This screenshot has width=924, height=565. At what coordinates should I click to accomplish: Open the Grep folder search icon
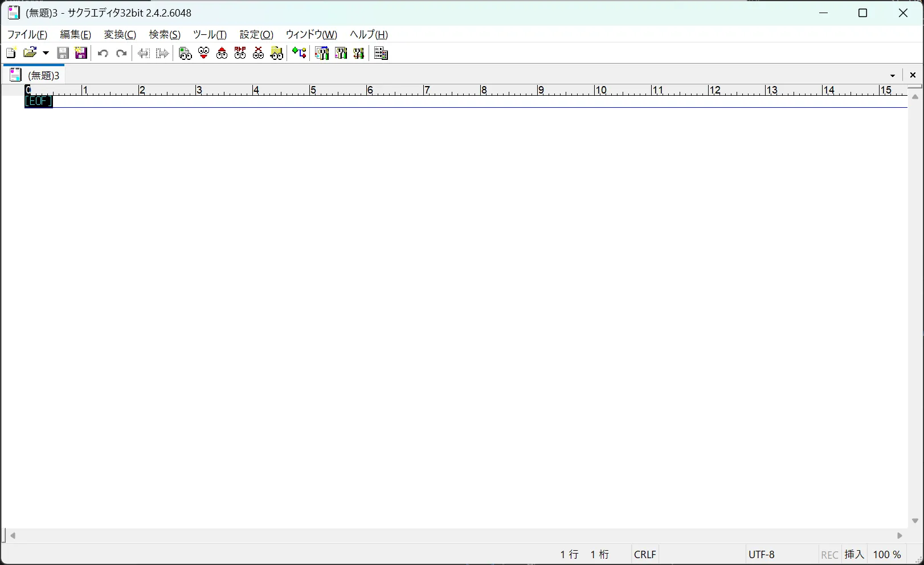[x=276, y=53]
